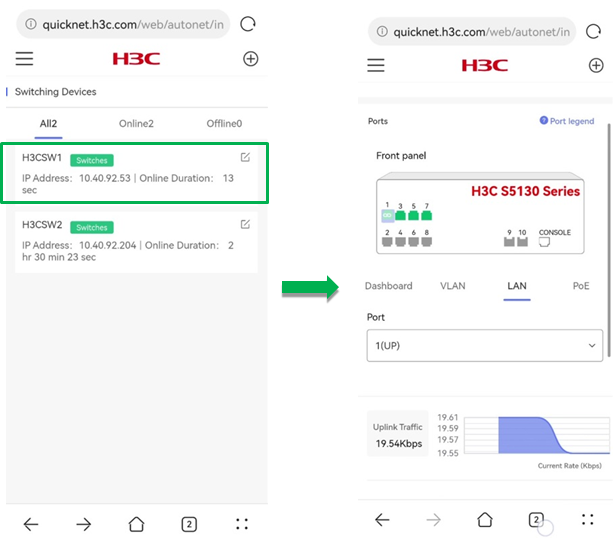The height and width of the screenshot is (543, 613).
Task: Open hamburger menu in right phone screen
Action: point(376,65)
